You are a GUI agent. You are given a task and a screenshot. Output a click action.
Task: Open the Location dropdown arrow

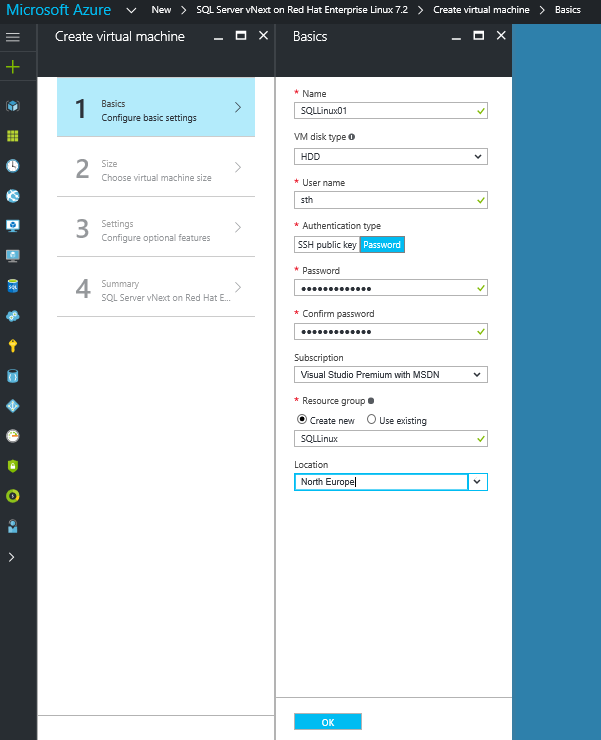pyautogui.click(x=477, y=482)
